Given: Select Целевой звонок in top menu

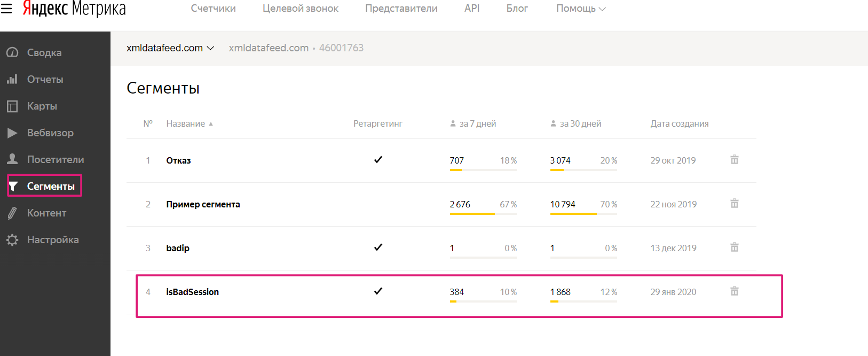Looking at the screenshot, I should pos(300,9).
